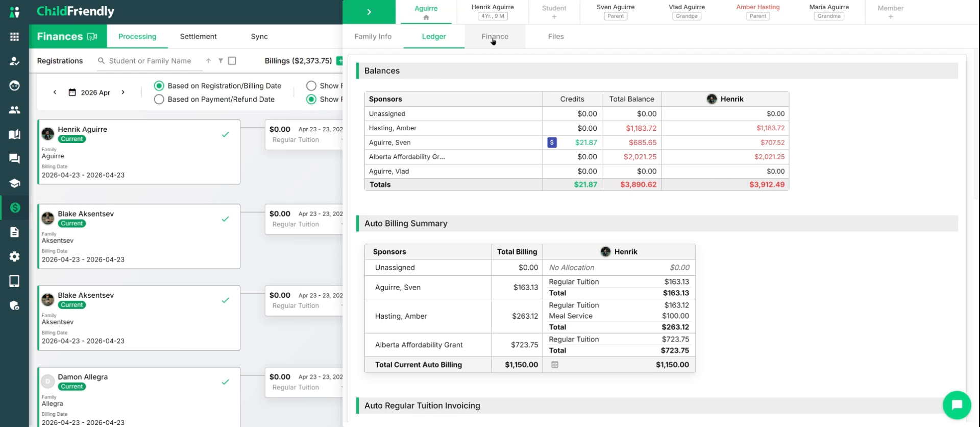Click the search magnifier icon
This screenshot has height=427, width=980.
point(101,61)
